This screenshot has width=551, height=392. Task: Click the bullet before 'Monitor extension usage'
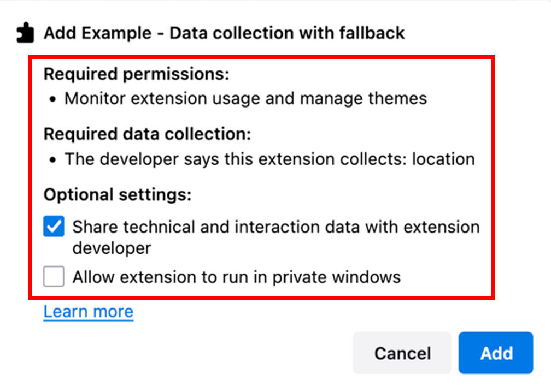52,99
